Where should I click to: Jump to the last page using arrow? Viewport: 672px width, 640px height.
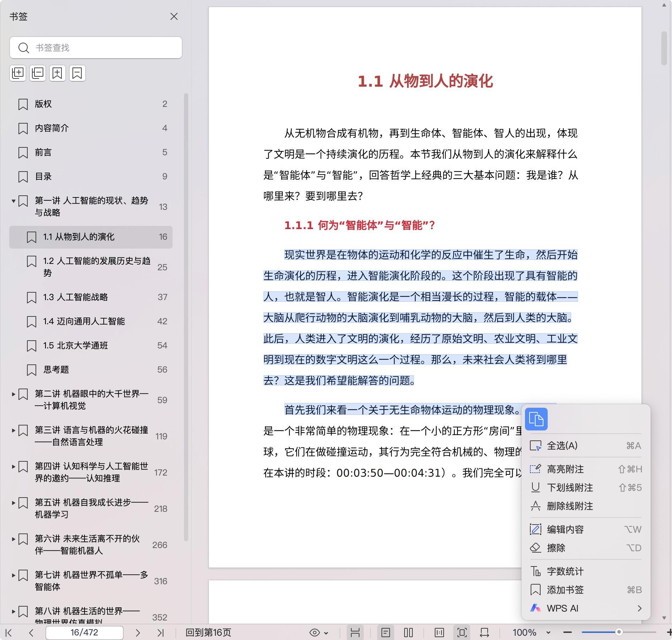[161, 633]
